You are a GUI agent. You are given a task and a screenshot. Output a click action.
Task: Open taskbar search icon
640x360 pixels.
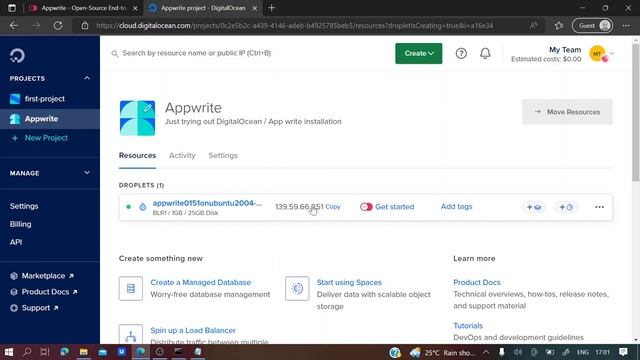tap(27, 352)
